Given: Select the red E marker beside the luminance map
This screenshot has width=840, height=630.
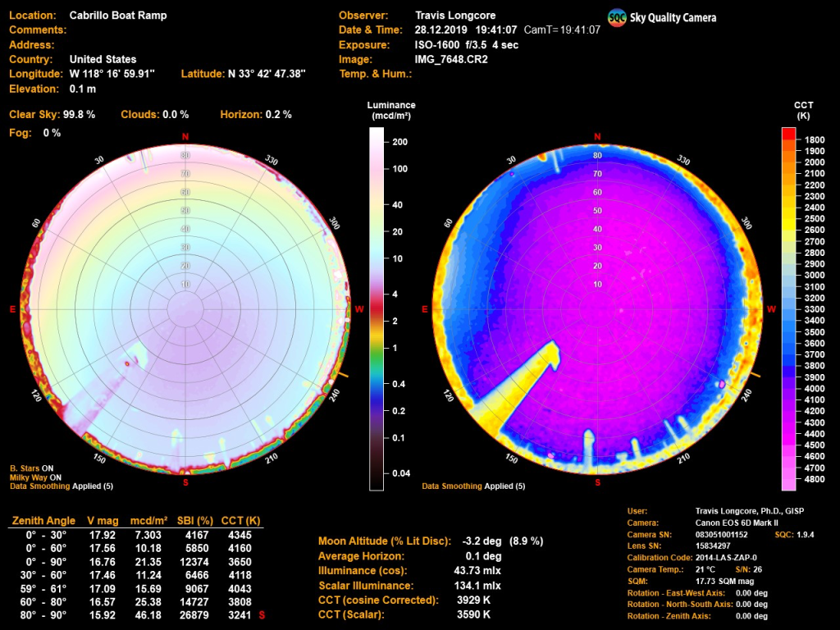Looking at the screenshot, I should tap(12, 309).
